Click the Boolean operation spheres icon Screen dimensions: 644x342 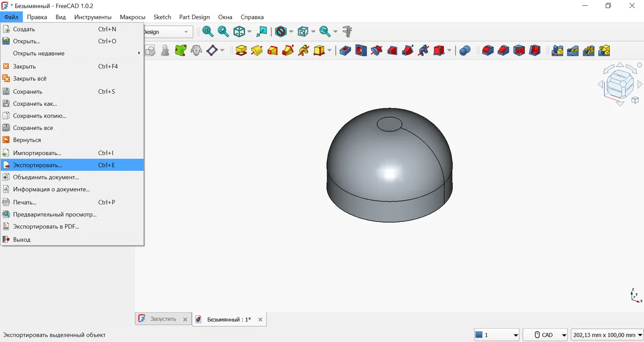[465, 50]
